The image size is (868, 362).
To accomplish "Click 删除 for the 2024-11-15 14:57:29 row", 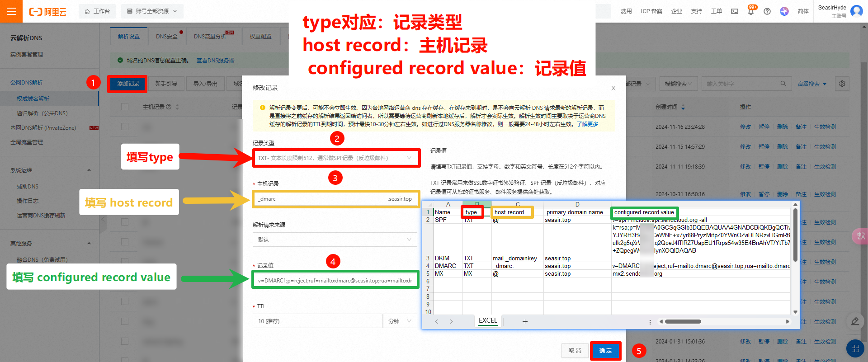I will click(782, 147).
